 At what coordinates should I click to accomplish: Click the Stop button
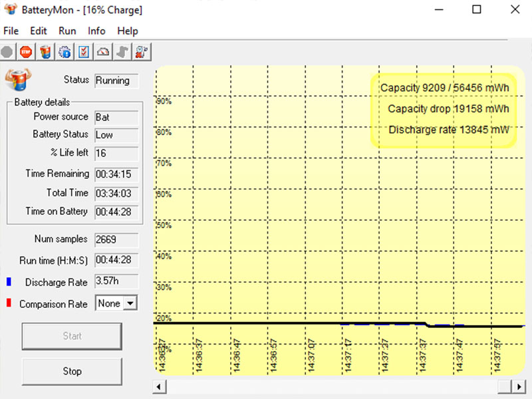pos(72,371)
